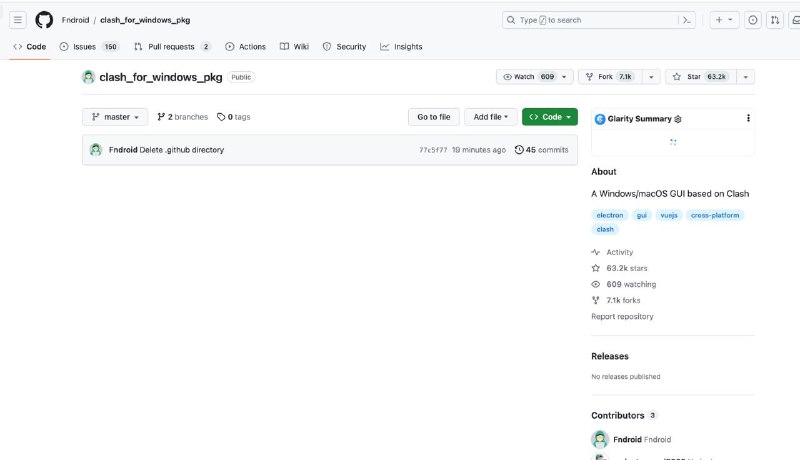Click the Go to file button
The height and width of the screenshot is (460, 800).
coord(433,117)
